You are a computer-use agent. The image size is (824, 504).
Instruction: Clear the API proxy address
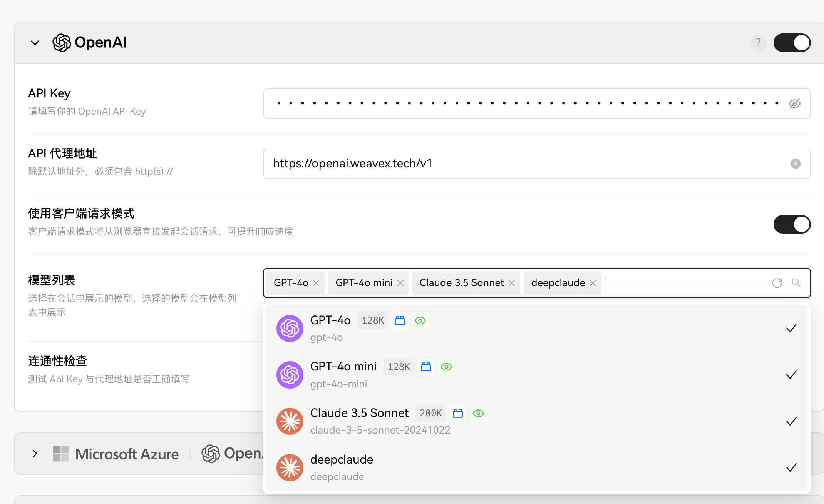point(796,164)
